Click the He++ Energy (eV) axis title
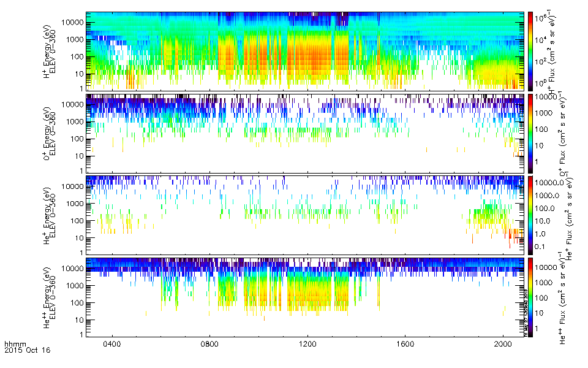588x368 pixels. 48,297
